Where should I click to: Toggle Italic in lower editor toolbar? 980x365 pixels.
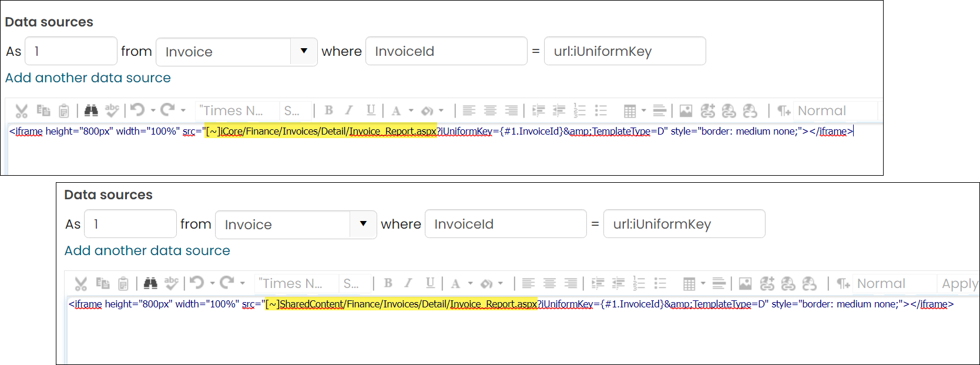(408, 283)
